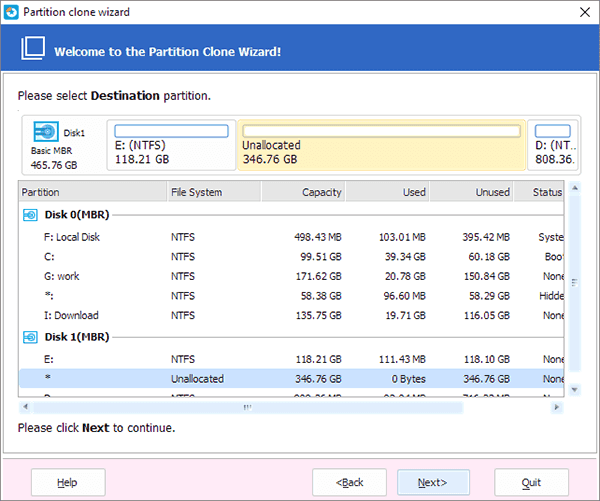Viewport: 600px width, 501px height.
Task: Click the 58.29 GB unused cell
Action: 489,296
